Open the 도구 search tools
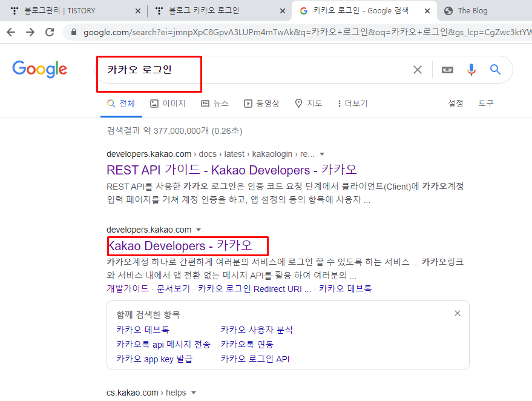This screenshot has width=532, height=401. [x=486, y=104]
